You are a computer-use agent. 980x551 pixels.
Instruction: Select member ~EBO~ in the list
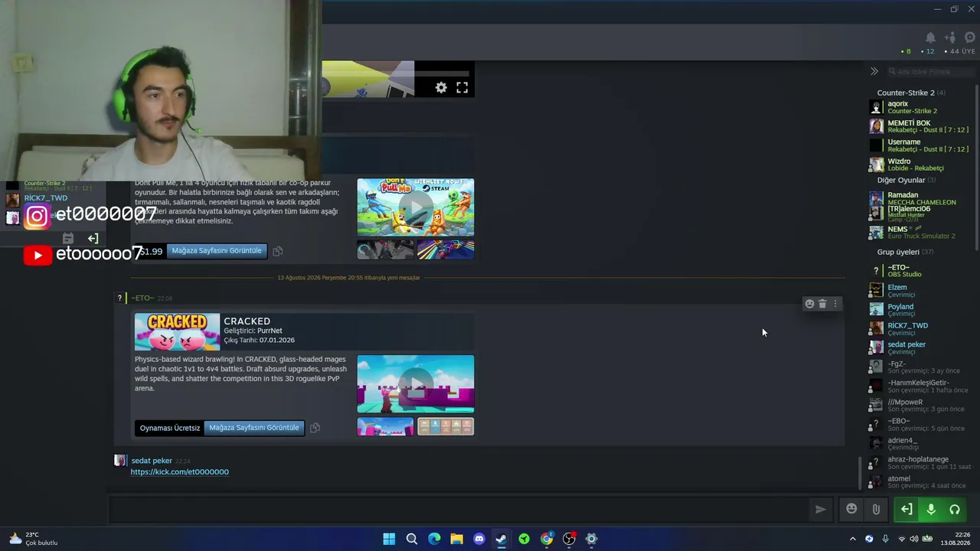click(x=922, y=425)
